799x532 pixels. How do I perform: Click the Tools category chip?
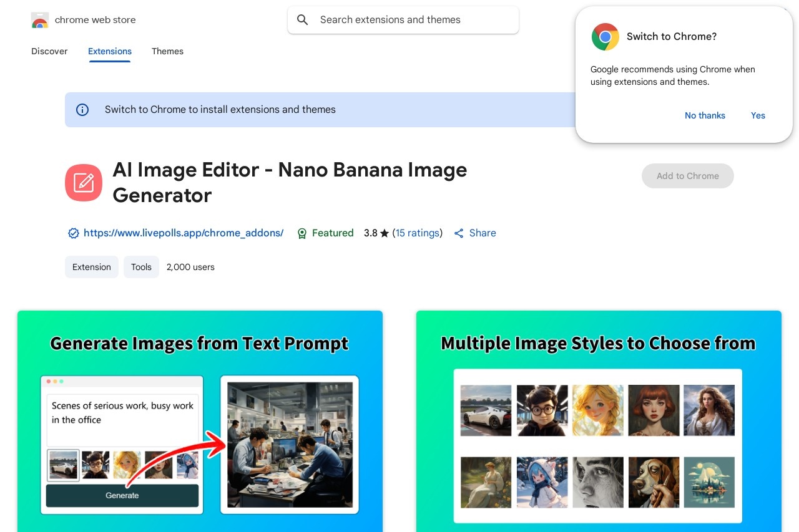click(141, 267)
